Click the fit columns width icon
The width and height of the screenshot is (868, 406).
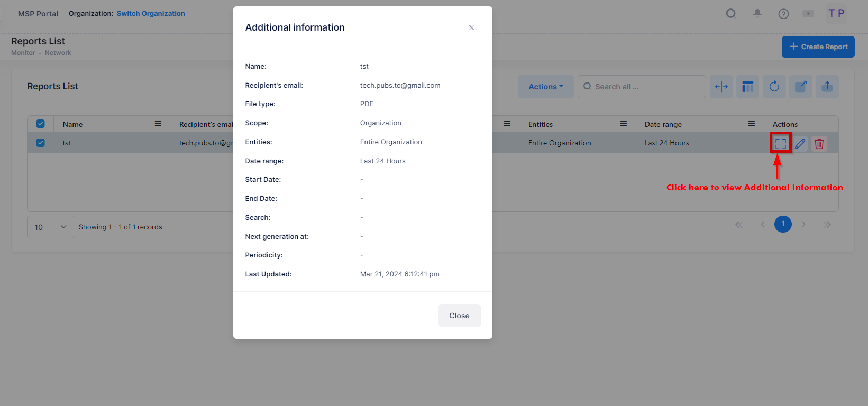tap(721, 87)
